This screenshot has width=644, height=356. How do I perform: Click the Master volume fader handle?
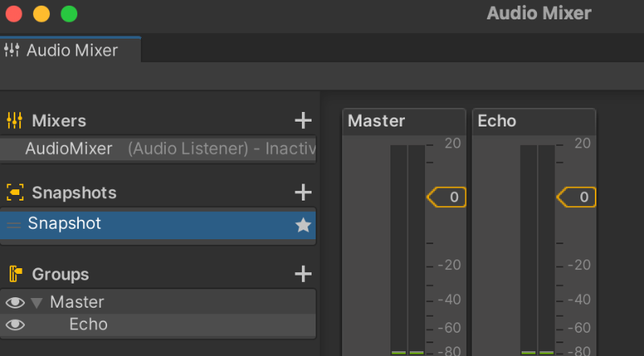[447, 197]
